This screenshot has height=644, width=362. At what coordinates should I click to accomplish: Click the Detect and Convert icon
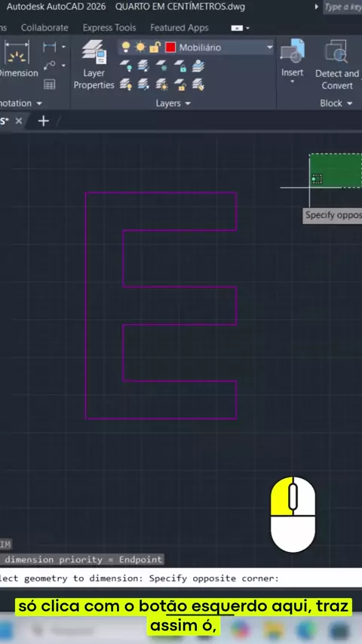(337, 65)
